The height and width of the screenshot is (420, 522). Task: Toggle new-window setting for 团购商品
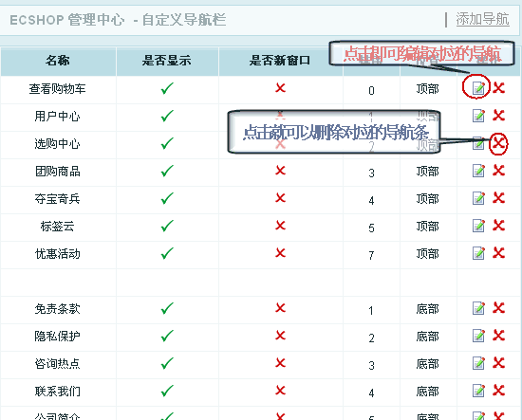(280, 171)
